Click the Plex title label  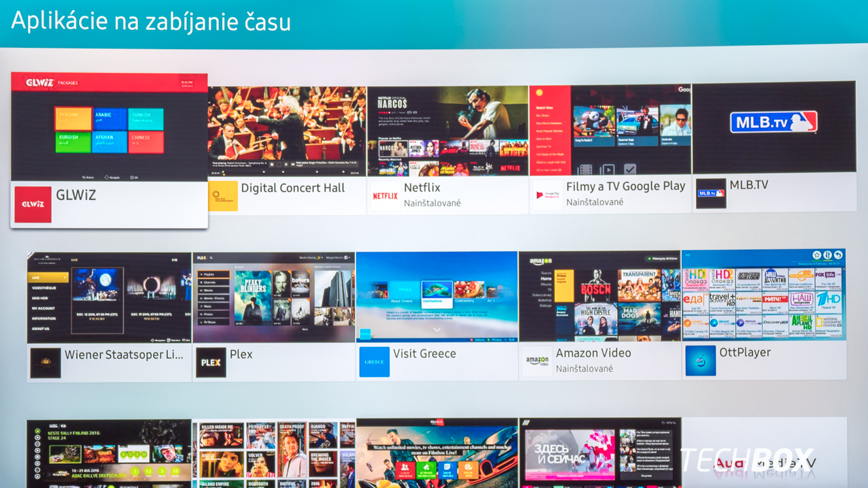(241, 354)
